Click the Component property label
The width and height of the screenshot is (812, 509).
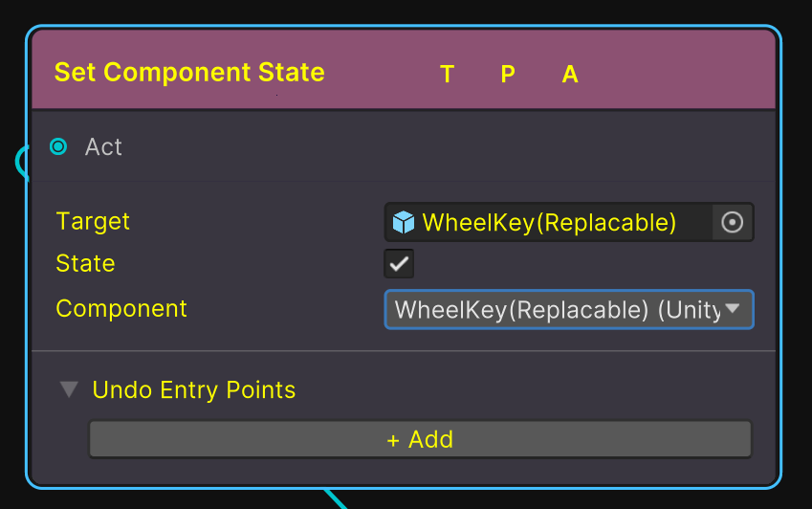coord(121,309)
